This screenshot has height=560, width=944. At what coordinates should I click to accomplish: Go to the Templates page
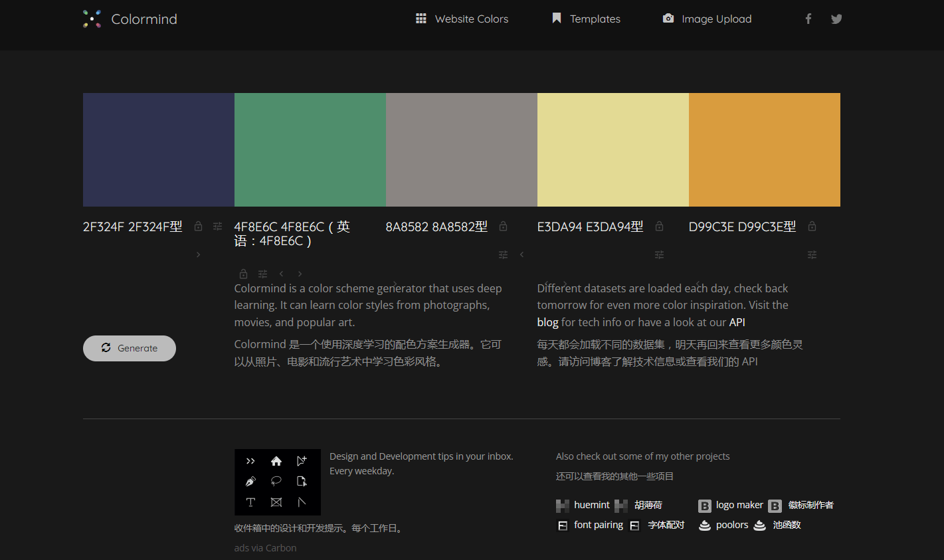[586, 19]
